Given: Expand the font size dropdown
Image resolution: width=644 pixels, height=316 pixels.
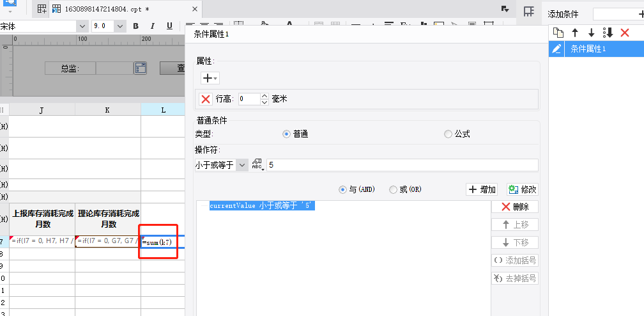Looking at the screenshot, I should (120, 26).
